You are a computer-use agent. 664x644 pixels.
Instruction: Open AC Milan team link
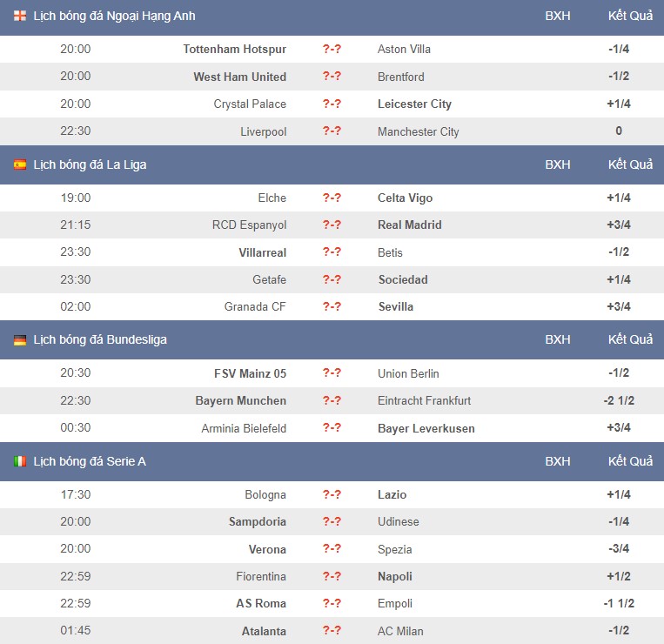400,631
